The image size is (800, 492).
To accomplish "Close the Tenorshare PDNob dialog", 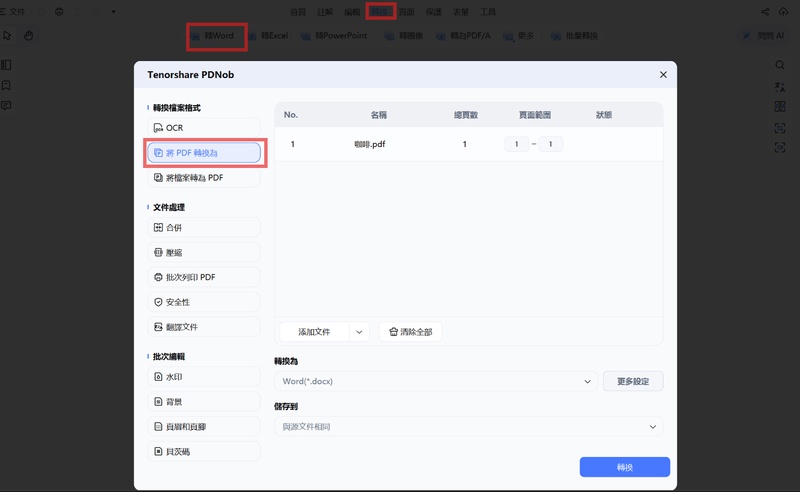I will pos(663,75).
